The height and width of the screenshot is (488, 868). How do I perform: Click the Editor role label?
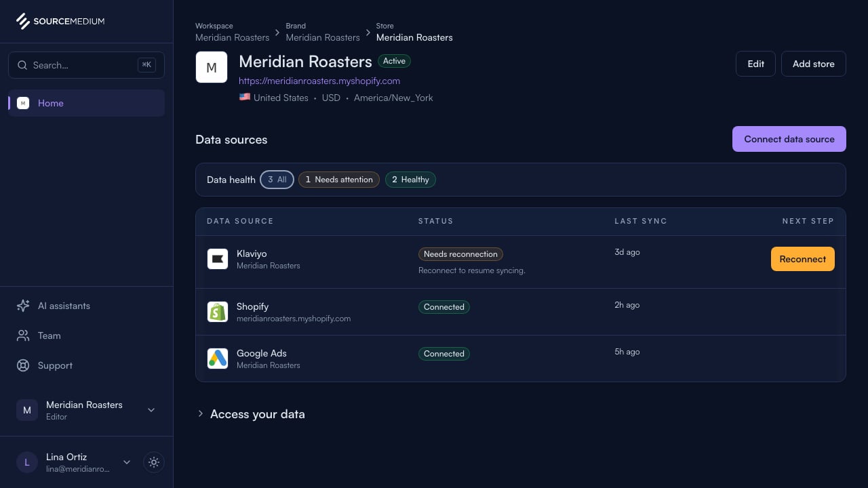pyautogui.click(x=56, y=417)
